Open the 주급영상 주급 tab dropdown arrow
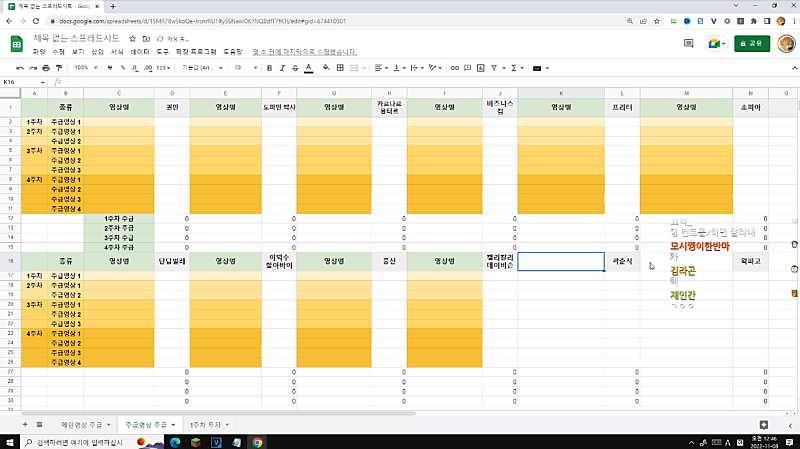800x449 pixels. 173,425
